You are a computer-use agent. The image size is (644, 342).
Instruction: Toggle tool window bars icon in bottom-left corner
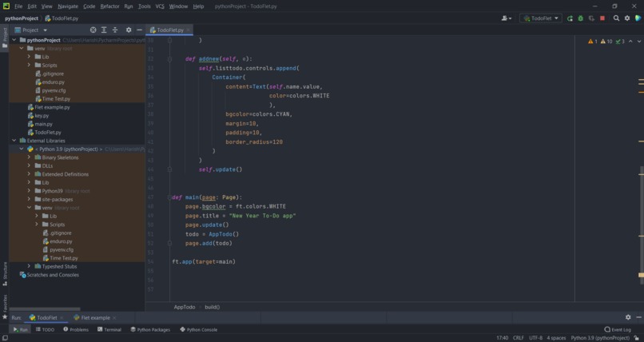[5, 338]
